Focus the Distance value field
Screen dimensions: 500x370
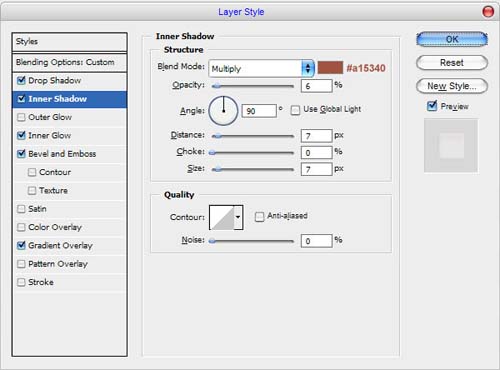(x=316, y=136)
